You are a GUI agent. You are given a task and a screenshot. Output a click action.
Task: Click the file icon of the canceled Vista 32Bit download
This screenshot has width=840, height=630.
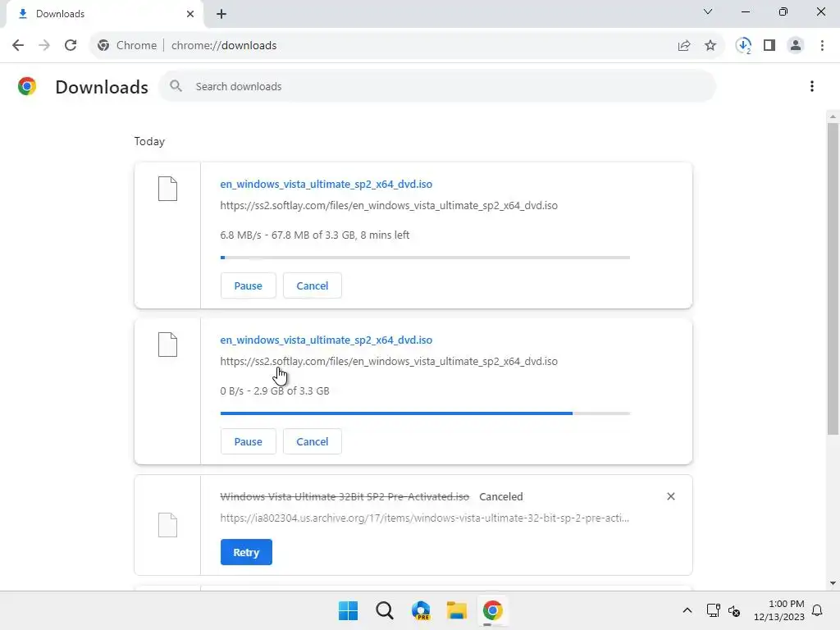[x=167, y=525]
